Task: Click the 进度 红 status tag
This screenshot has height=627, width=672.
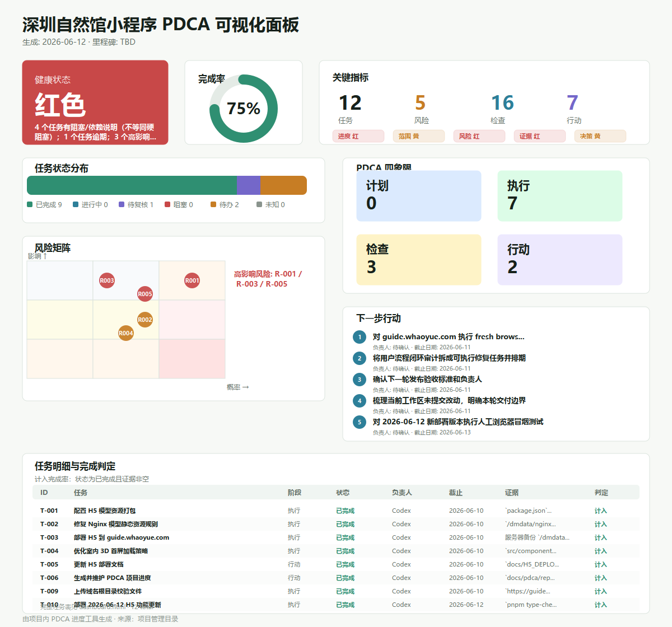Action: [358, 136]
